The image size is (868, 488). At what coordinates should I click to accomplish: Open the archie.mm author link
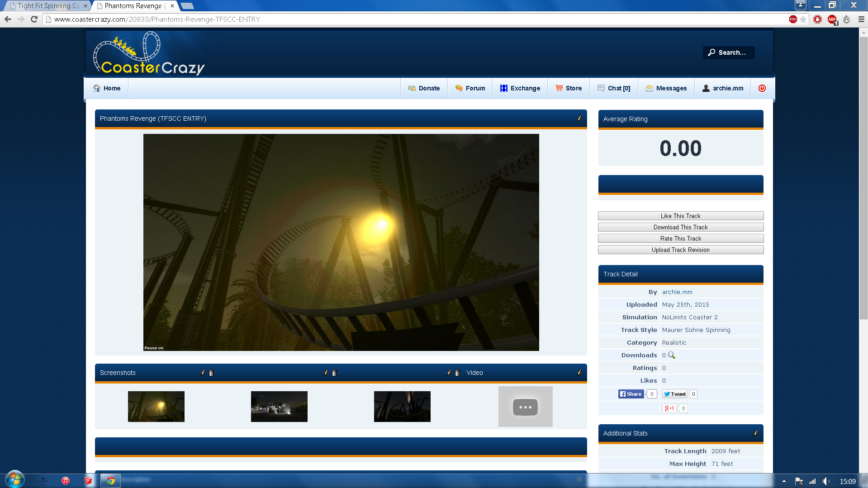[677, 292]
